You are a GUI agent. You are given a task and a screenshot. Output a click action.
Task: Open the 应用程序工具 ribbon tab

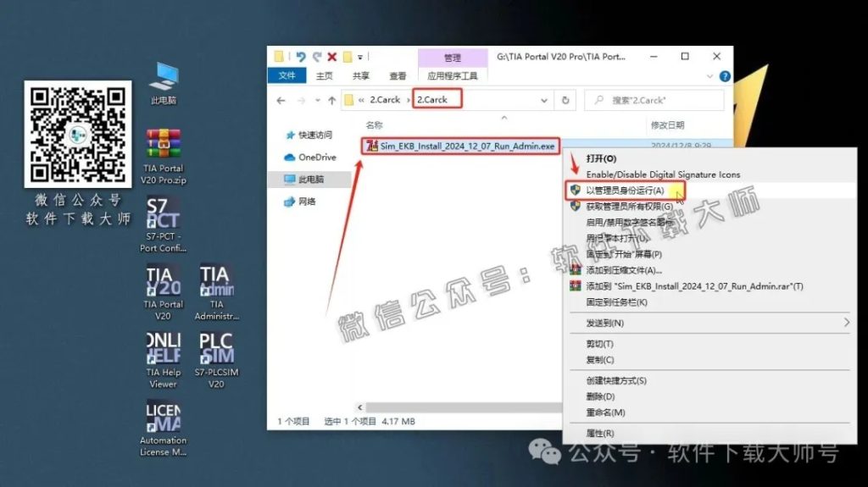coord(453,76)
